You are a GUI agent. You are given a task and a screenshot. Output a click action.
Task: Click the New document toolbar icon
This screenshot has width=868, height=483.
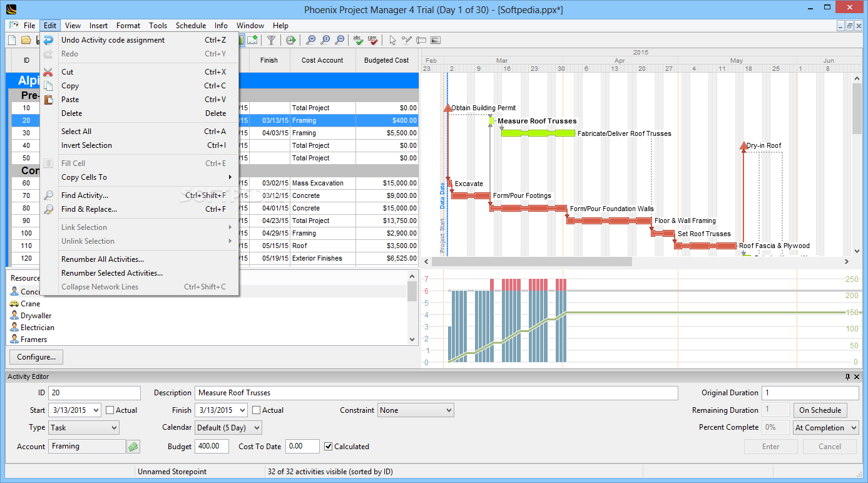click(x=12, y=40)
